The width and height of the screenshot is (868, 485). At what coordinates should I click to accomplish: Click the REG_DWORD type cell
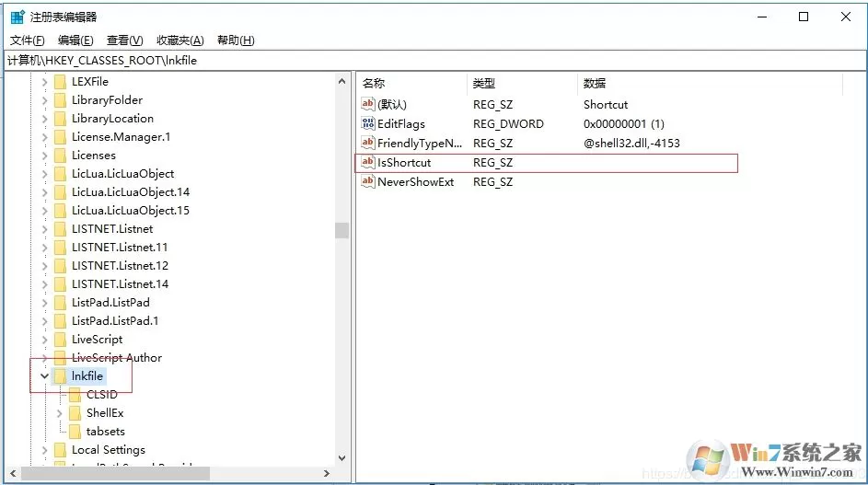pyautogui.click(x=508, y=124)
